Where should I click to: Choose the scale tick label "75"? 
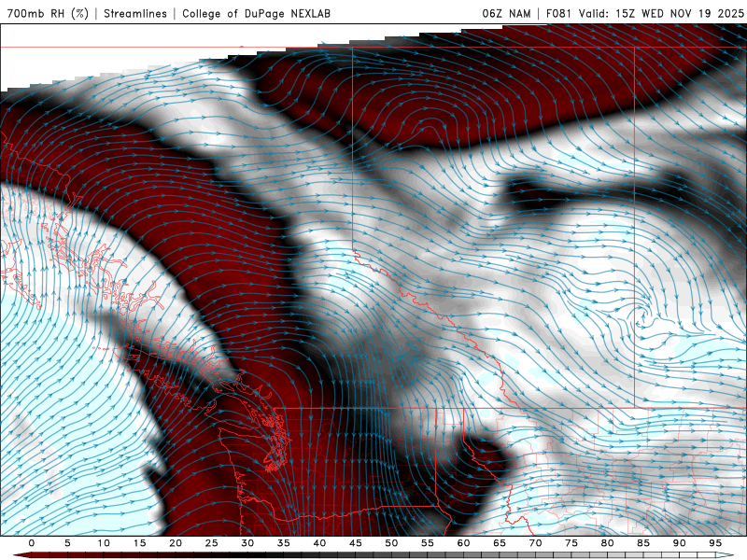pyautogui.click(x=571, y=543)
